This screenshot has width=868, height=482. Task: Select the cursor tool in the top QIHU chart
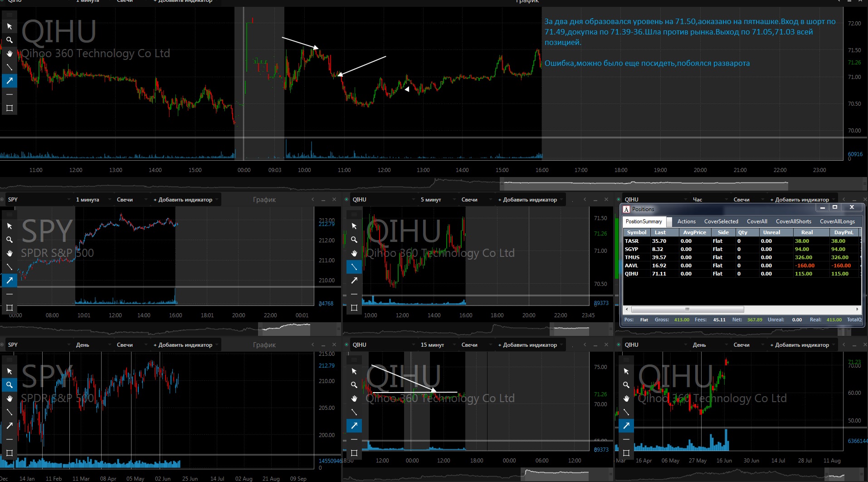(9, 26)
